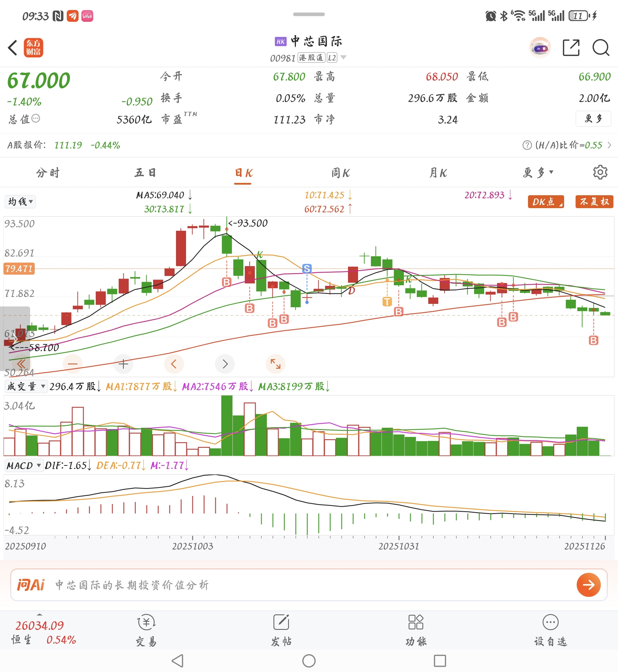The width and height of the screenshot is (618, 672).
Task: Open the robot AI assistant avatar
Action: (540, 48)
